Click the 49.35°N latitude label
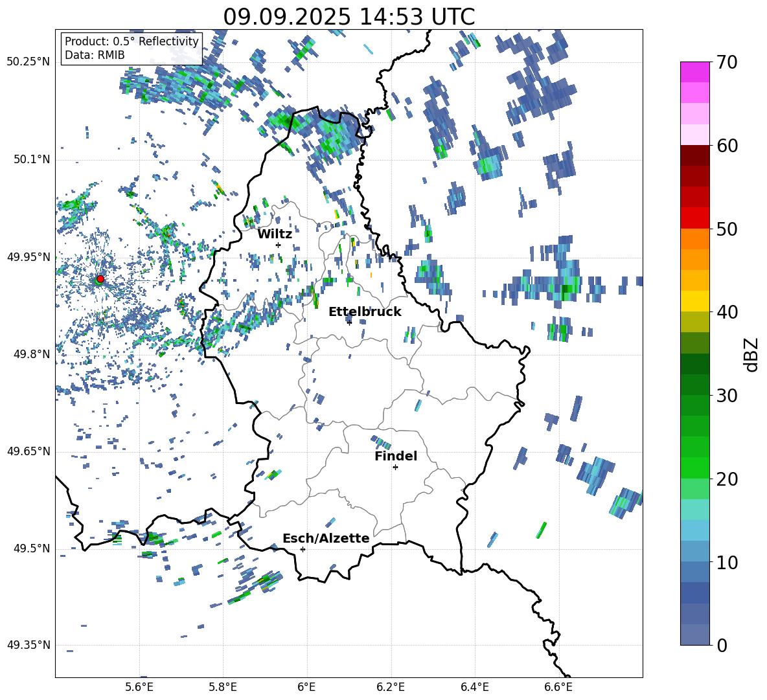 tap(29, 645)
